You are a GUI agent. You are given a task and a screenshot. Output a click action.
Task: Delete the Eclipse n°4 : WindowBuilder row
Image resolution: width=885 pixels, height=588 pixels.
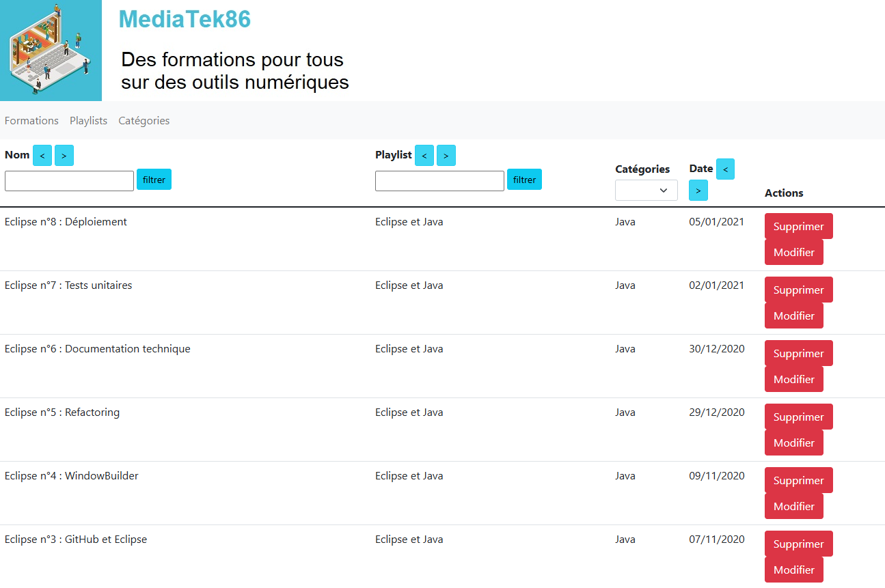click(x=799, y=481)
